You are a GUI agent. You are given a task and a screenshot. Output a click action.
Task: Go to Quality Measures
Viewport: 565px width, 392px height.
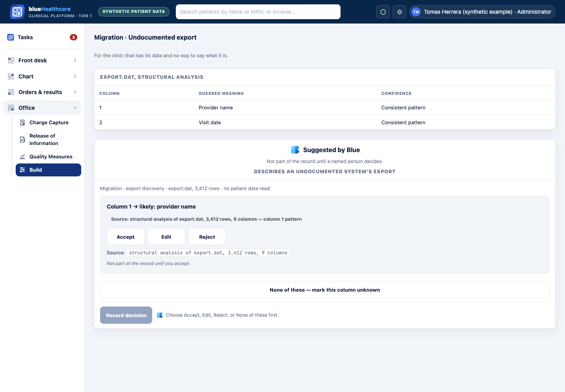coord(48,157)
